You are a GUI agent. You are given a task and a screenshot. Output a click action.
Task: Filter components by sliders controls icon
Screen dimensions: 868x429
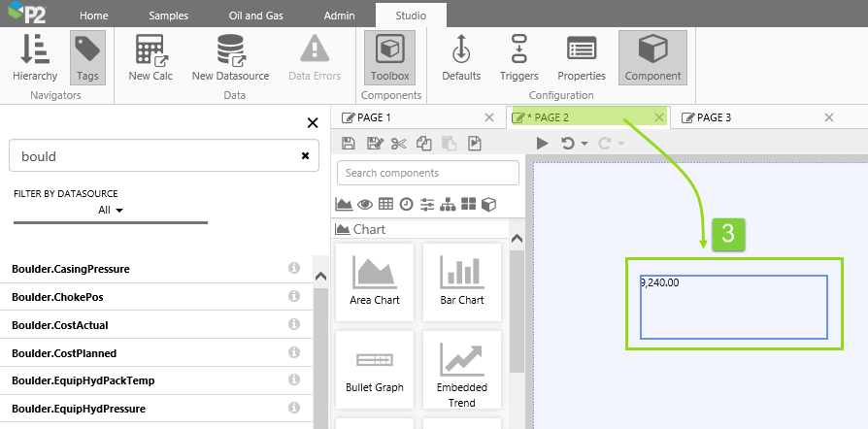point(427,205)
